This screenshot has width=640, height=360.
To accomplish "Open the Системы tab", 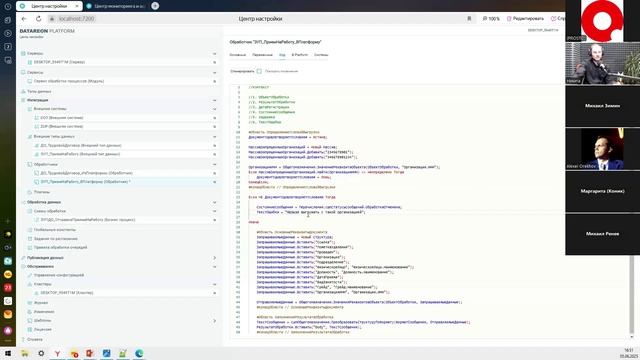I will [321, 55].
